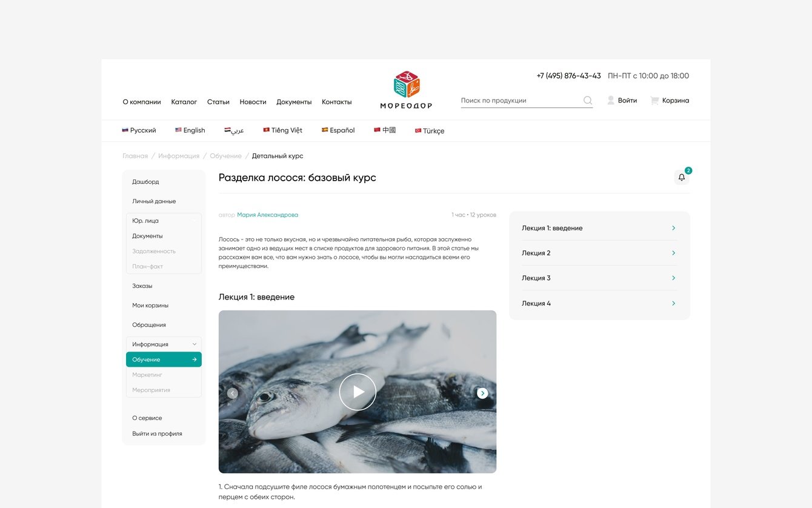Switch language to English flag
Viewport: 812px width, 508px height.
[179, 130]
